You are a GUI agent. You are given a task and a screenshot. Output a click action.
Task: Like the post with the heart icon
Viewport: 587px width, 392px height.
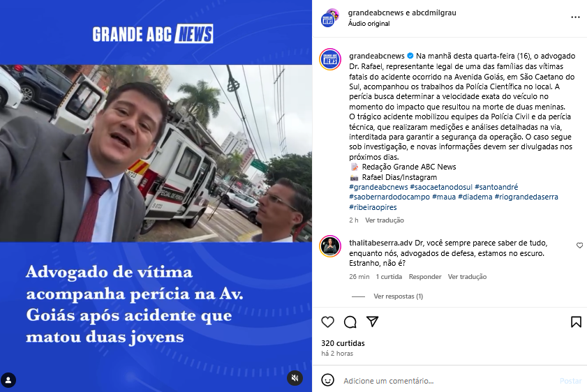327,322
